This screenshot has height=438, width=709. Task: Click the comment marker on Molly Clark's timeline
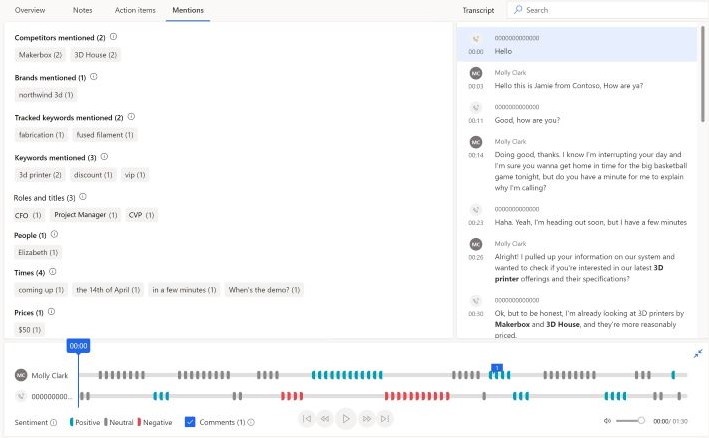(495, 368)
